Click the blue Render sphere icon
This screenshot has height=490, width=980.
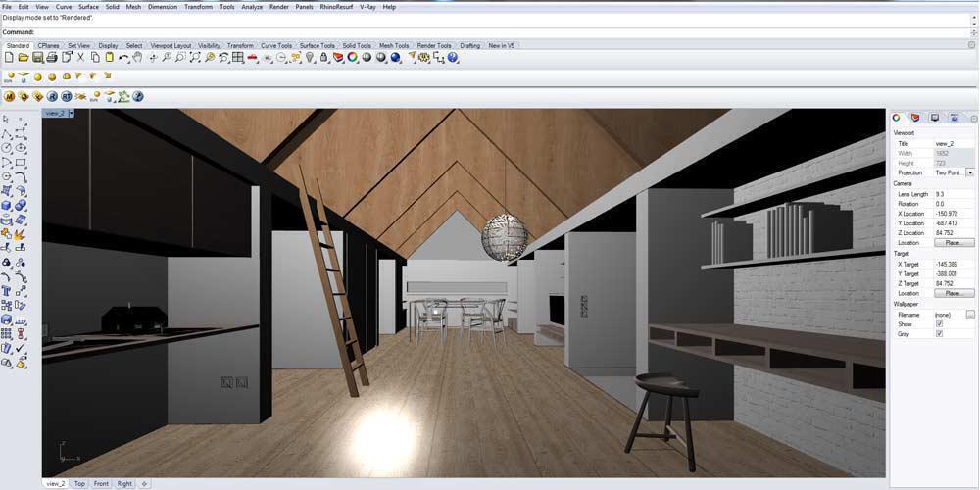tap(396, 57)
